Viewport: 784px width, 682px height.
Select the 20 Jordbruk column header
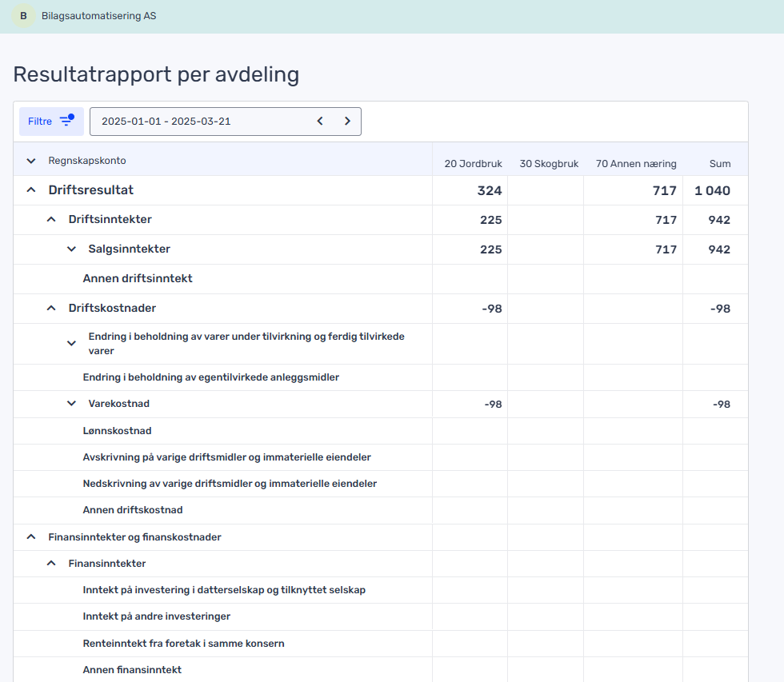[x=473, y=164]
